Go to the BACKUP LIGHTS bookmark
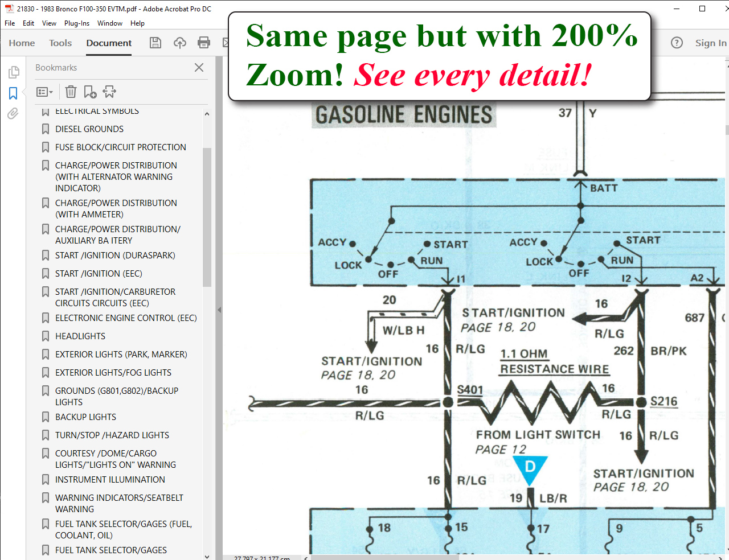The height and width of the screenshot is (560, 729). pos(85,417)
